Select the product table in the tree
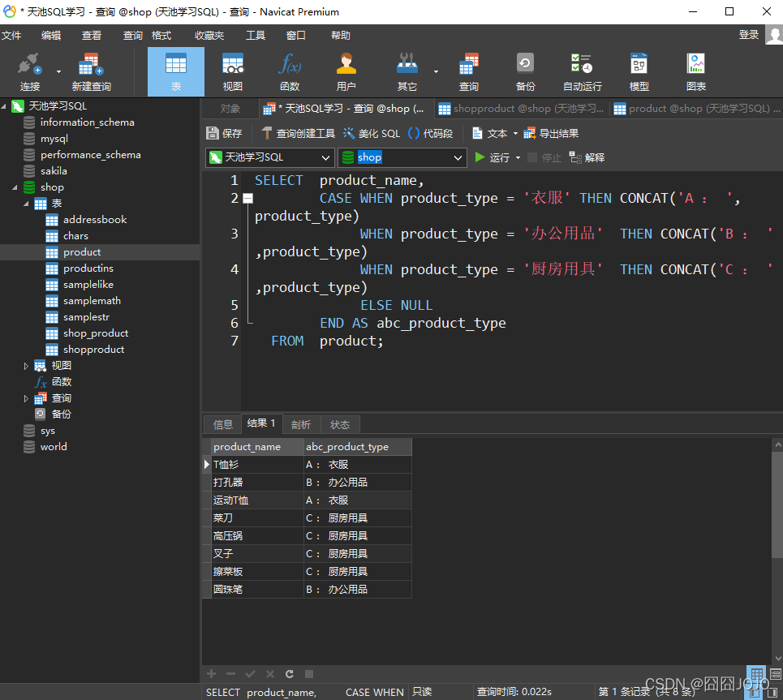Image resolution: width=783 pixels, height=700 pixels. coord(82,252)
